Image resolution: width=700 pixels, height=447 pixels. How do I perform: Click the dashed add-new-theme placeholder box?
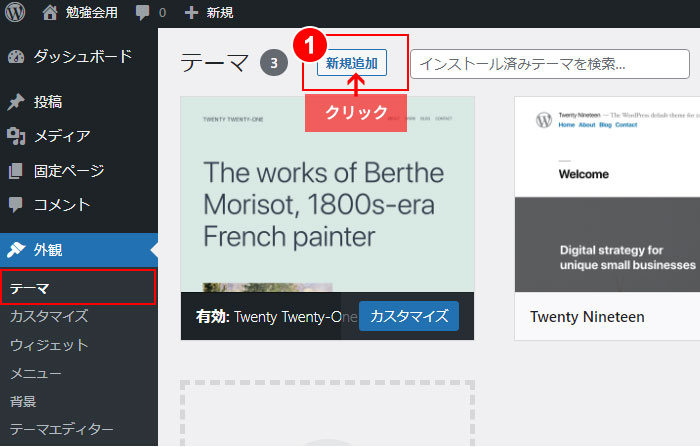pos(327,414)
